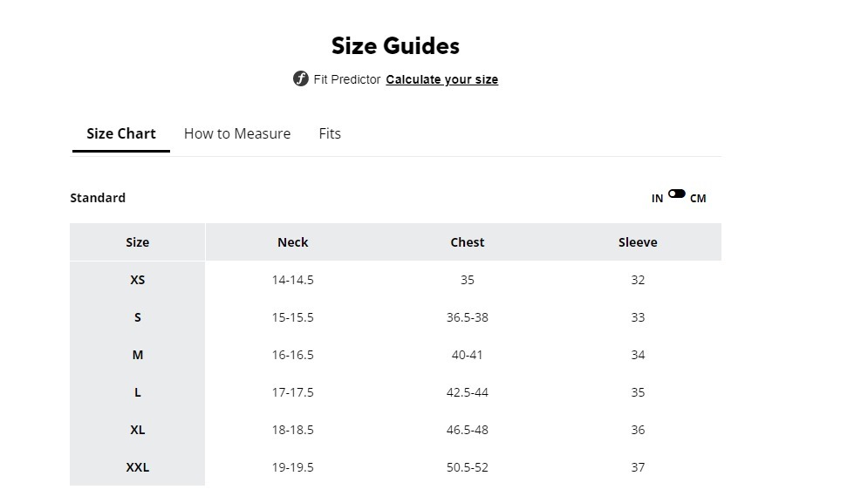Click the sleeve value 36 cell
868x503 pixels.
point(638,430)
